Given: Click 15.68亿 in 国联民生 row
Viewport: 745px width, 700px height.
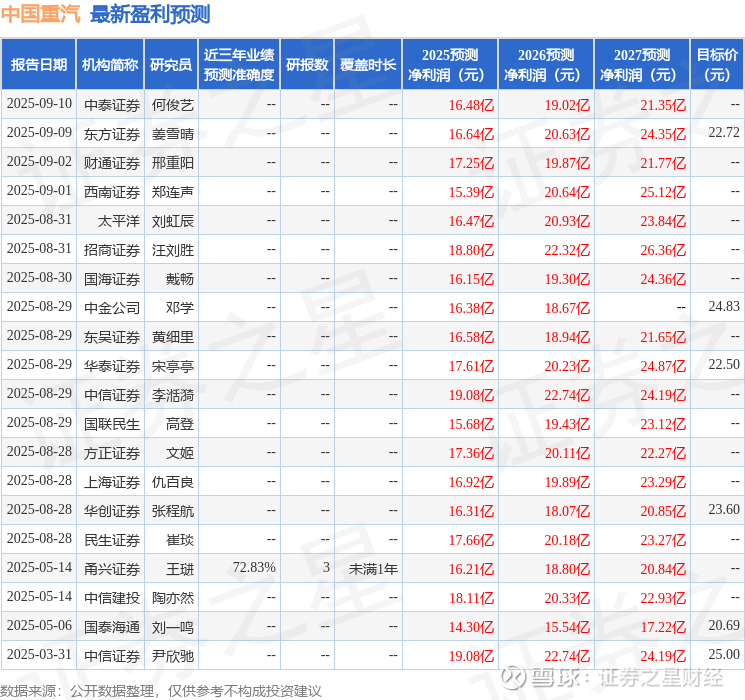Looking at the screenshot, I should coord(471,424).
